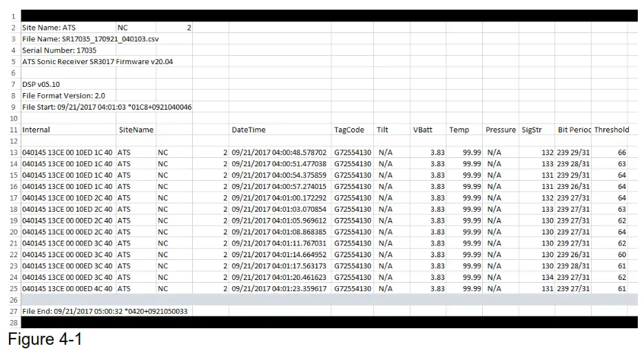Select DateTime cell 04:00:57.274015
The image size is (644, 351).
(x=280, y=187)
